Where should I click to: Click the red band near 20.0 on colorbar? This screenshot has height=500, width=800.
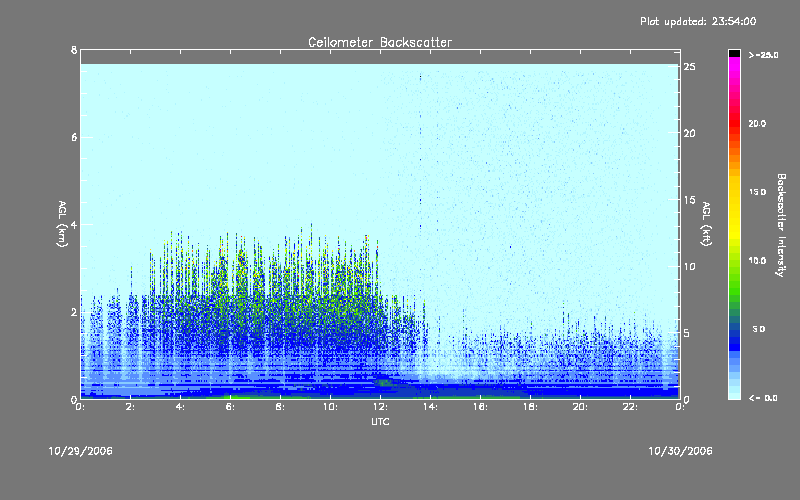click(734, 122)
